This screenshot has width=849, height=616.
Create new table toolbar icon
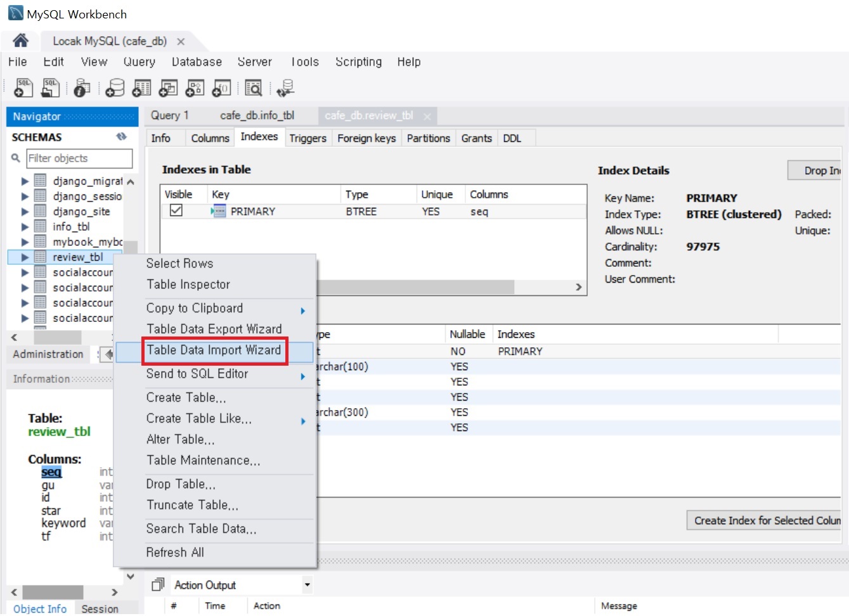coord(141,88)
